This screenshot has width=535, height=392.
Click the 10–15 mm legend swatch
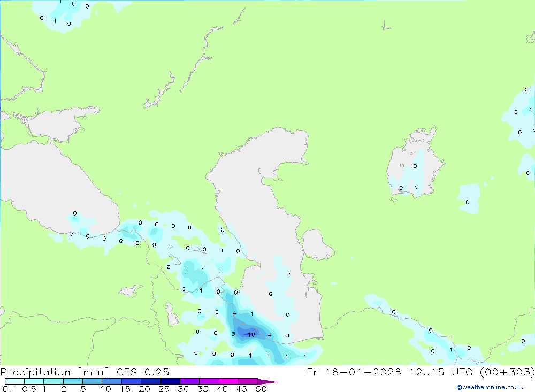pyautogui.click(x=112, y=381)
